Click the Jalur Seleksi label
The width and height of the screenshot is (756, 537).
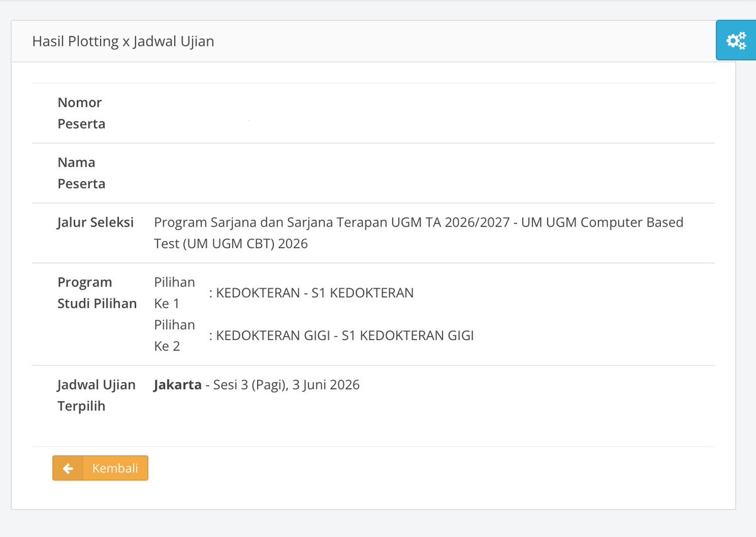tap(96, 222)
